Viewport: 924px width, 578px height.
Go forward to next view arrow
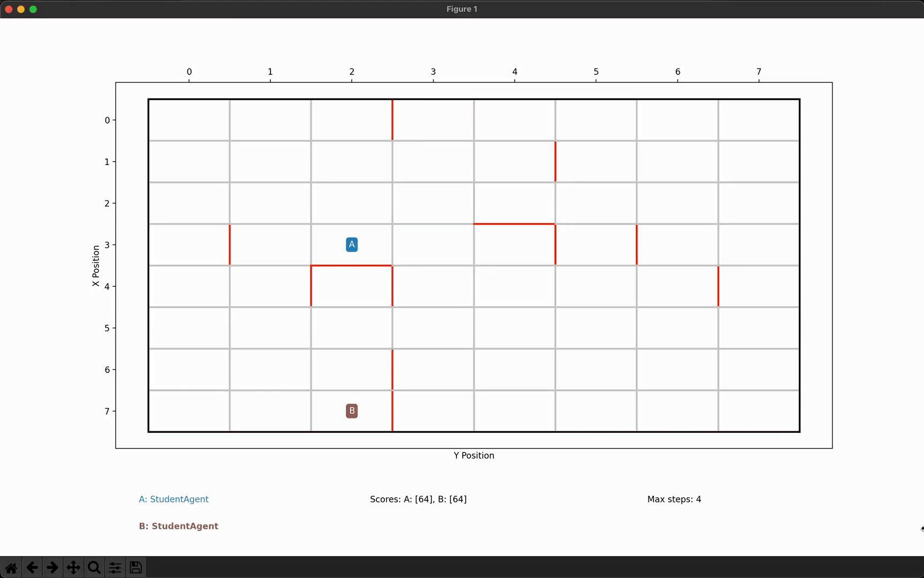click(x=52, y=567)
